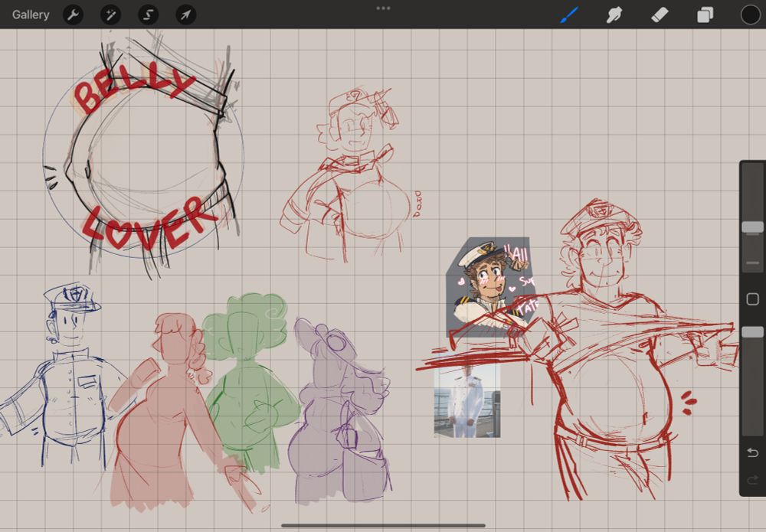Open the Adjustments magic wand menu
Image resolution: width=766 pixels, height=532 pixels.
tap(111, 15)
